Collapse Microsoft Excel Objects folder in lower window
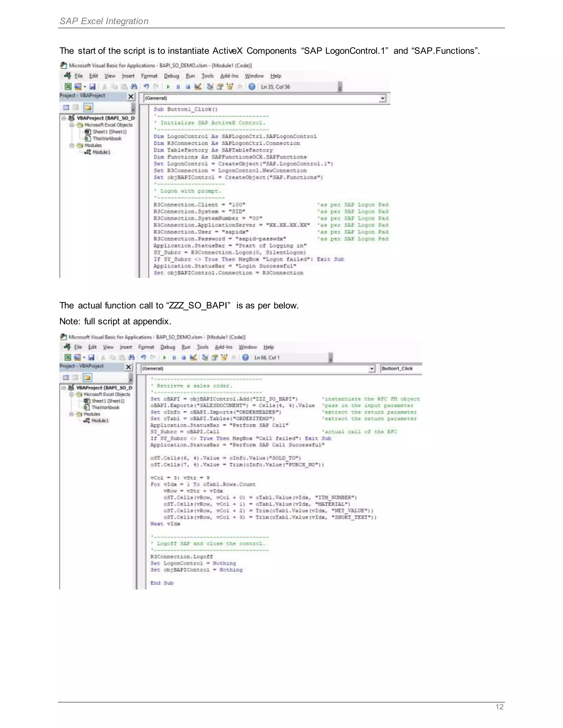The width and height of the screenshot is (563, 728). click(71, 394)
